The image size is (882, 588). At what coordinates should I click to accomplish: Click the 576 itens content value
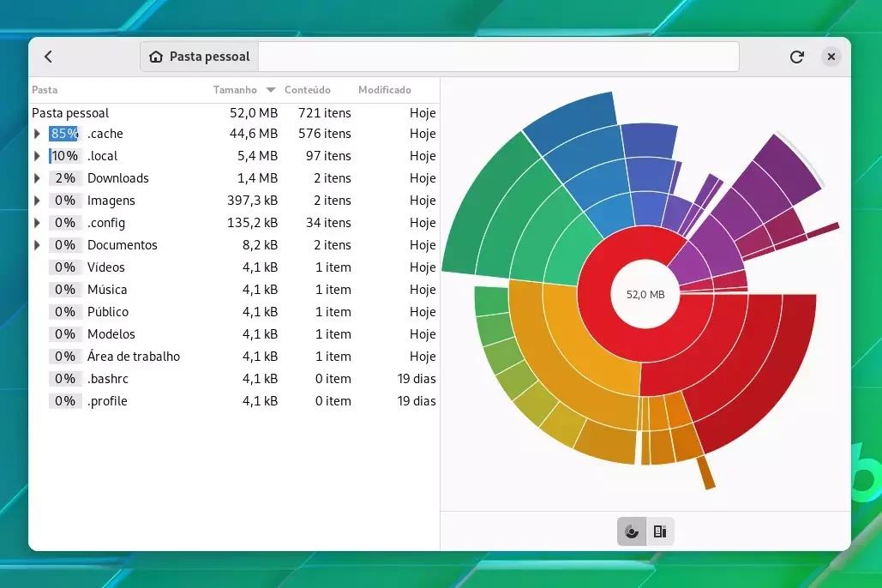pyautogui.click(x=325, y=134)
